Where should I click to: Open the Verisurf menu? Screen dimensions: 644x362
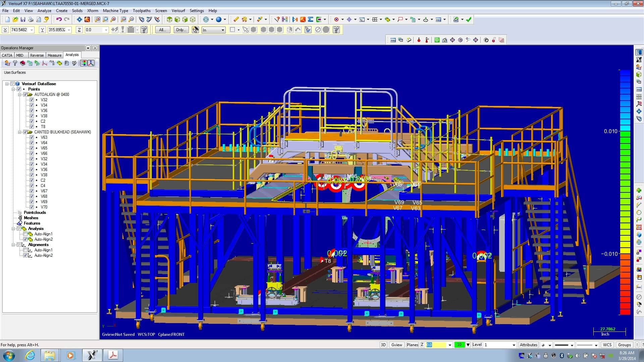click(178, 10)
